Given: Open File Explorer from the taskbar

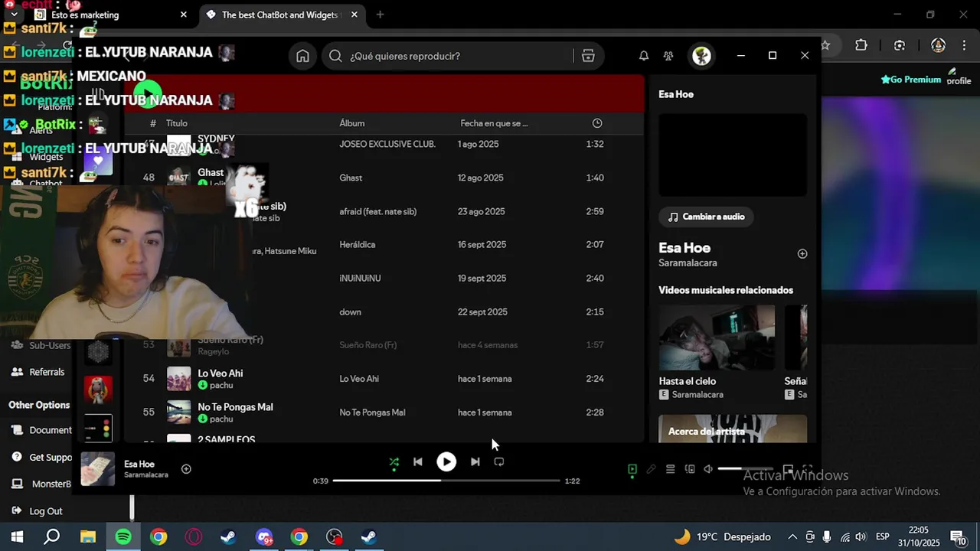Looking at the screenshot, I should click(88, 537).
